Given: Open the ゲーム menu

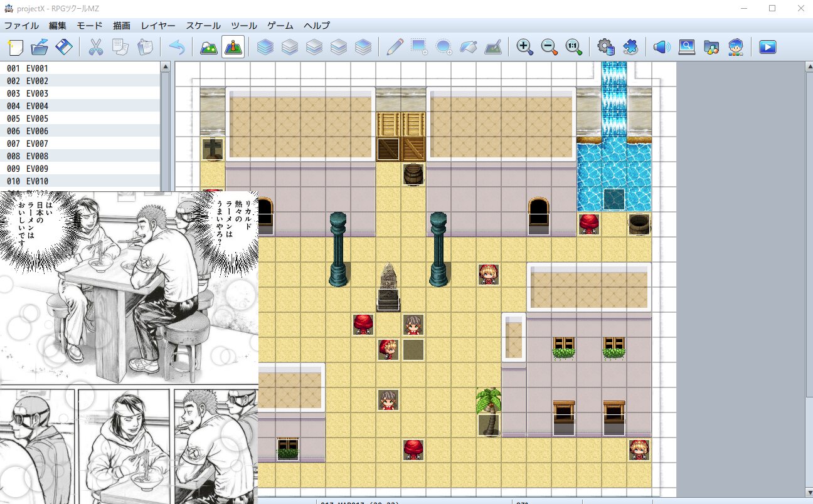Looking at the screenshot, I should pyautogui.click(x=280, y=26).
